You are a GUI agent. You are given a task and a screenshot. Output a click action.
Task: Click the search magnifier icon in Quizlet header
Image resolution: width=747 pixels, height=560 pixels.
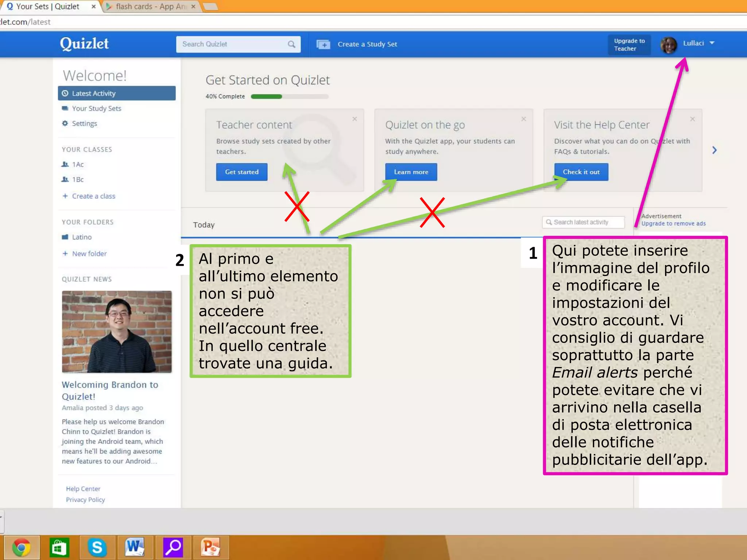[x=291, y=44]
